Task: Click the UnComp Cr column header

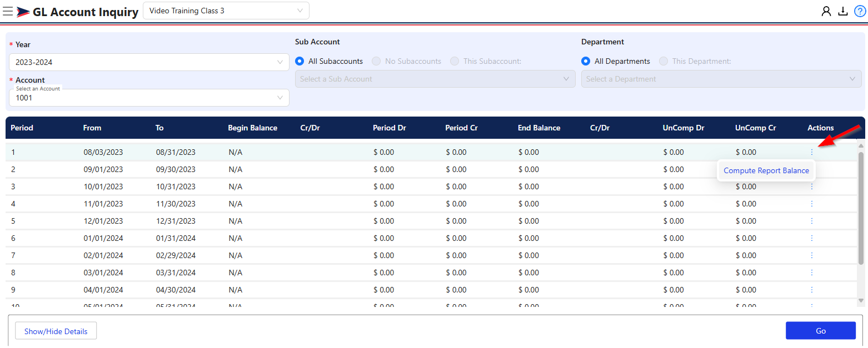Action: pyautogui.click(x=756, y=128)
